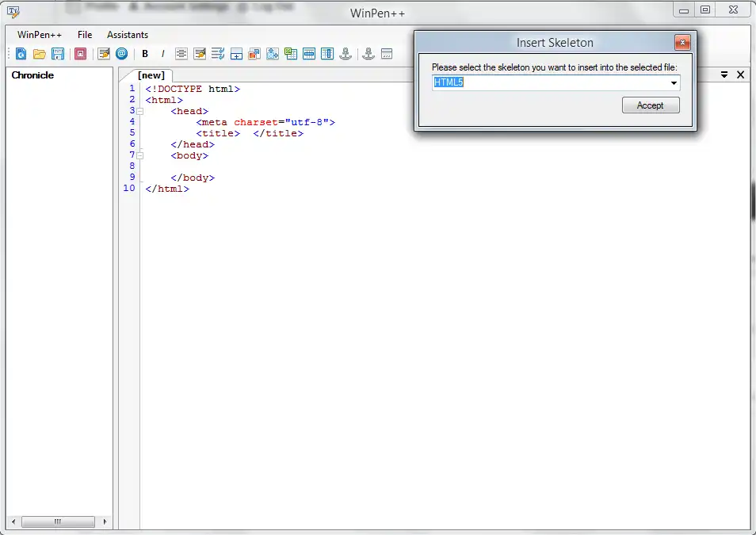Click the HTML5 skeleton combo box field
The height and width of the screenshot is (535, 756).
[x=556, y=82]
